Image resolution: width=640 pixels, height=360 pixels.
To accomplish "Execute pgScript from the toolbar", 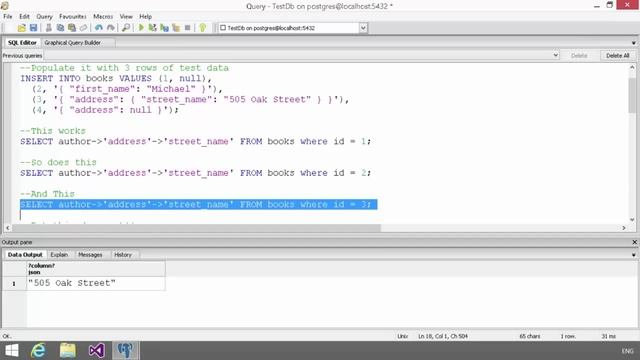I will pyautogui.click(x=153, y=28).
